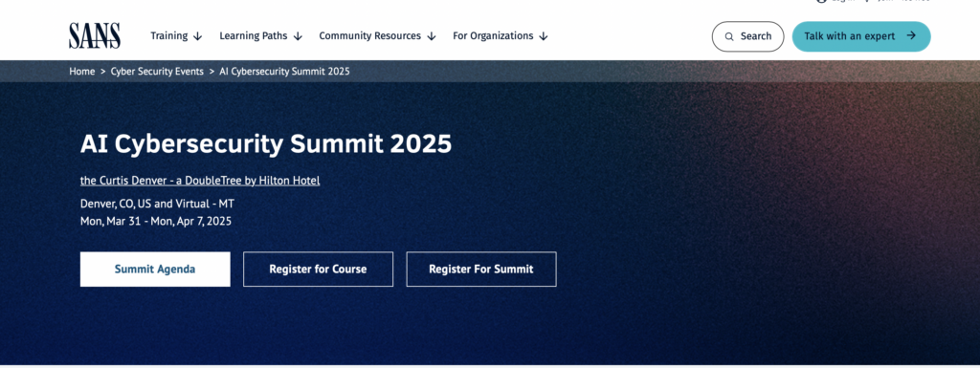This screenshot has height=368, width=980.
Task: Open Cyber Security Events breadcrumb
Action: click(x=157, y=71)
